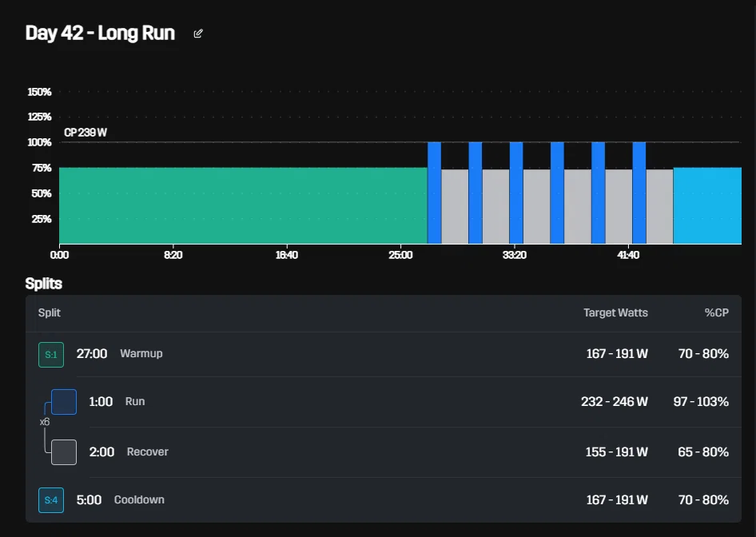Click the 33:20 time axis label
Screen dimensions: 756x537
point(515,255)
